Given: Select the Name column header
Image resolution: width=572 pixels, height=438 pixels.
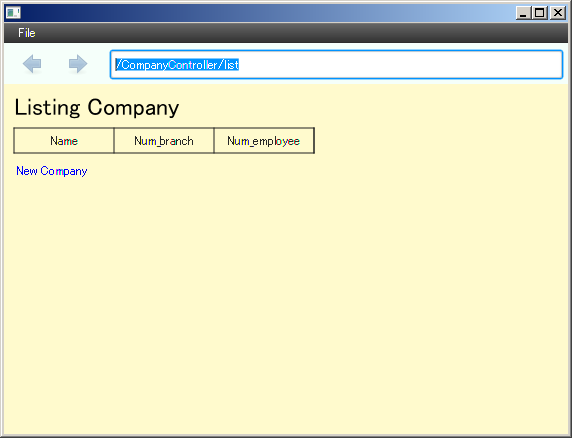Looking at the screenshot, I should [64, 141].
